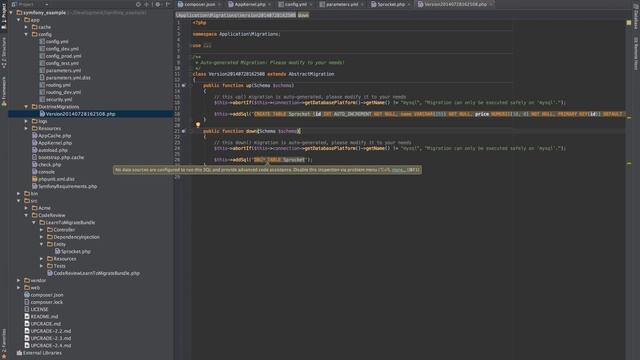
Task: Collapse the app folder
Action: pos(19,20)
